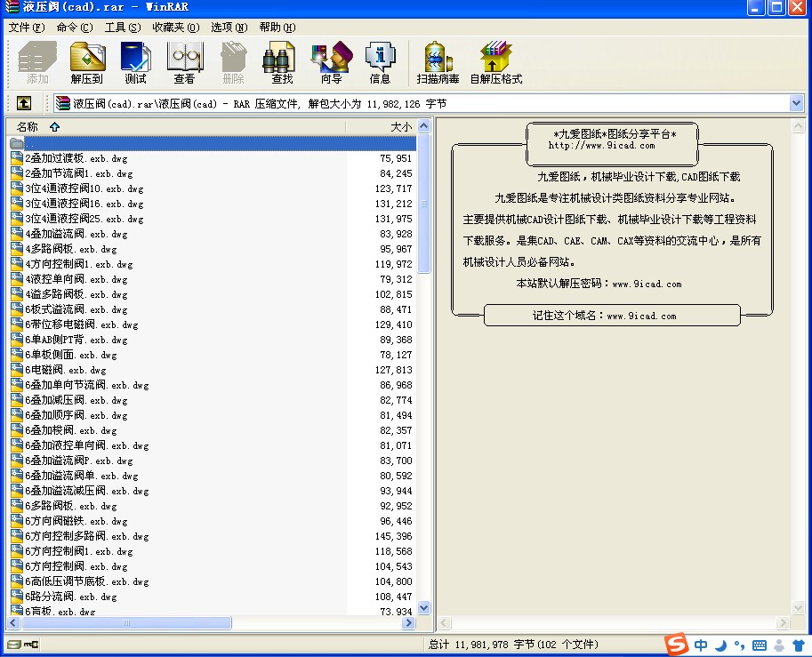Click the 扫描病毒 (Virus Scan) icon
812x657 pixels.
pyautogui.click(x=438, y=63)
